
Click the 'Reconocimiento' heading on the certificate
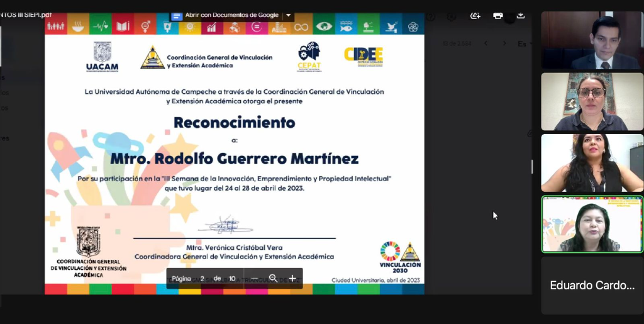point(234,123)
